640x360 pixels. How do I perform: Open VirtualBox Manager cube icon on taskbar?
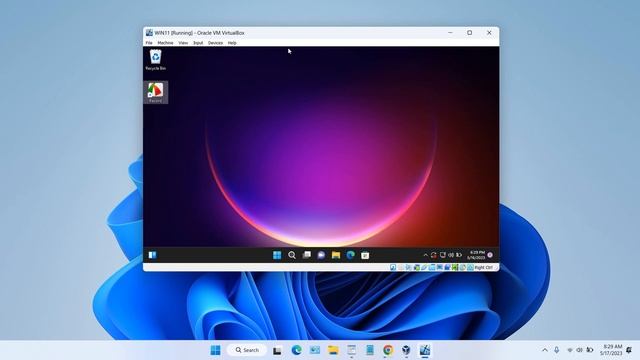(x=406, y=350)
